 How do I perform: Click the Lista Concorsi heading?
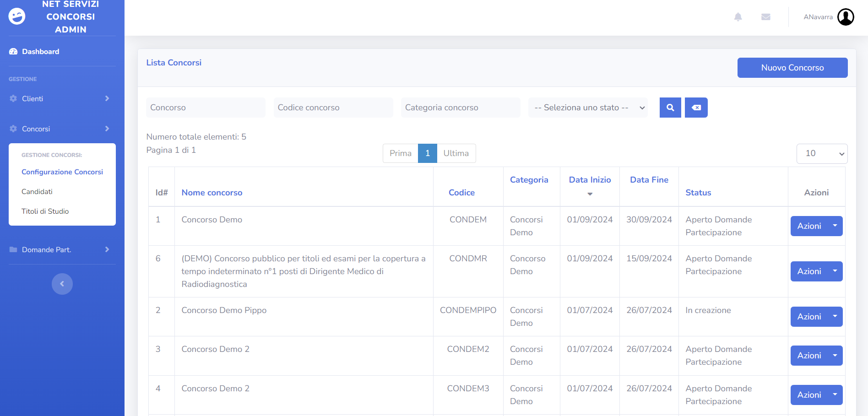174,63
